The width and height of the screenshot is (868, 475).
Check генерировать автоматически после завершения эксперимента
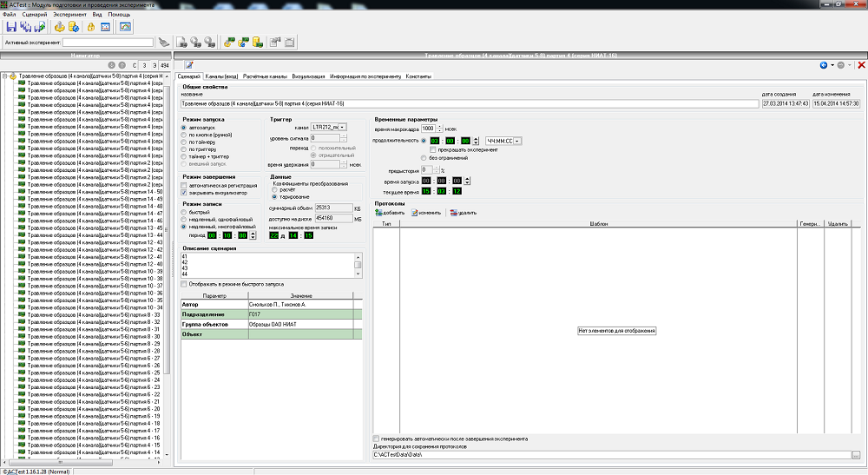click(x=377, y=439)
